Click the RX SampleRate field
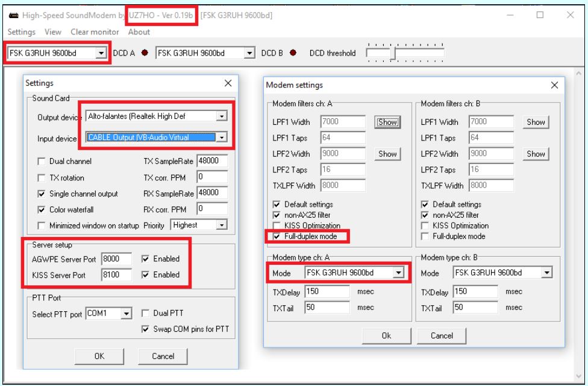Screen dimensions: 588x386 [x=212, y=193]
